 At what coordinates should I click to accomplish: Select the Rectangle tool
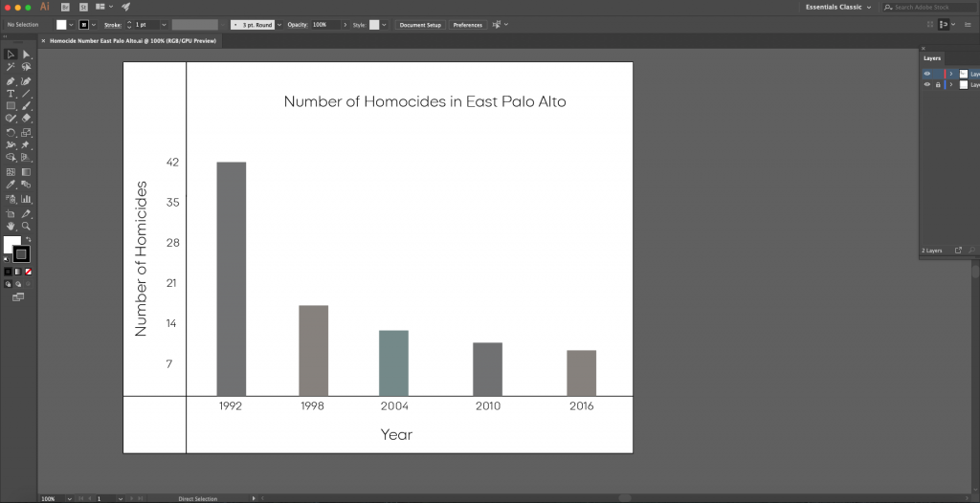click(x=11, y=105)
